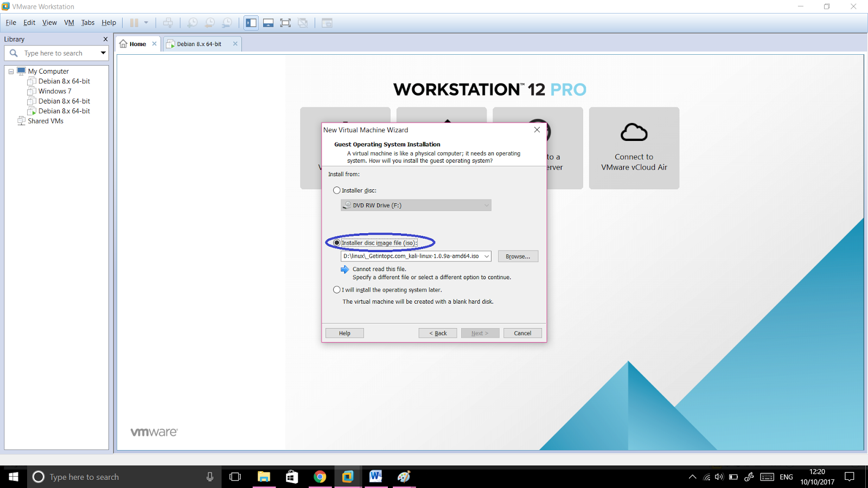Open the ISO file path dropdown arrow
The height and width of the screenshot is (488, 868).
487,256
